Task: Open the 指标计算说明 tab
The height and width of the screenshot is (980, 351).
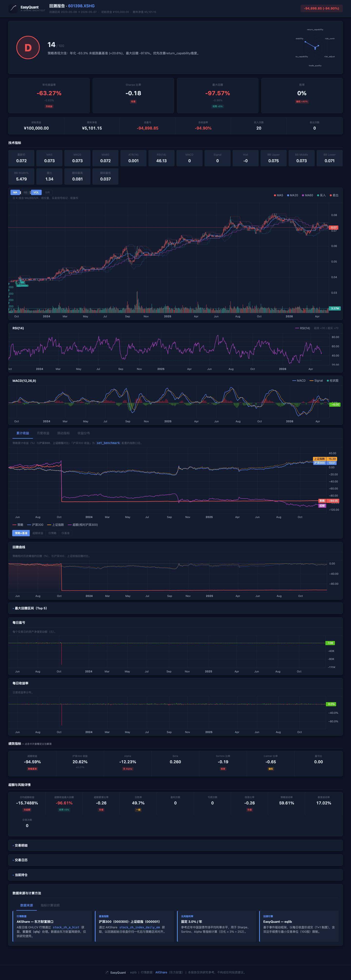Action: click(50, 905)
